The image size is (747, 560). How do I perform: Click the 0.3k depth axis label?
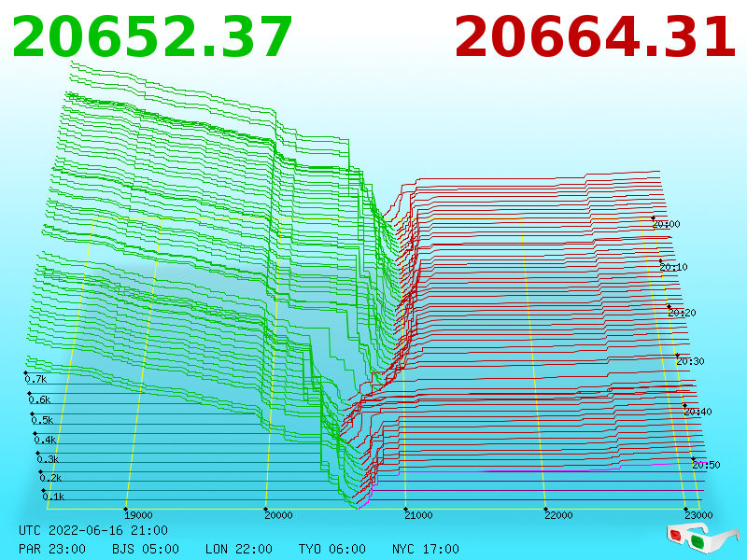[x=48, y=459]
